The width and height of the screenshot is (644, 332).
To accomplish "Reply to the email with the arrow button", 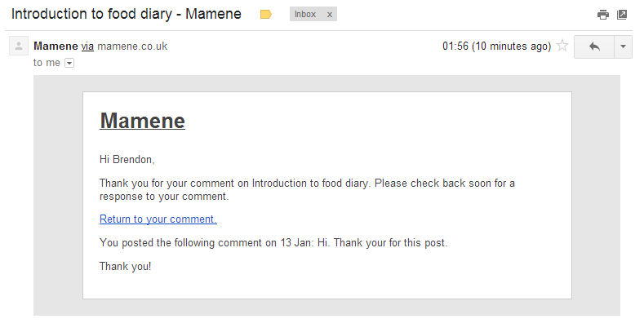I will 594,46.
